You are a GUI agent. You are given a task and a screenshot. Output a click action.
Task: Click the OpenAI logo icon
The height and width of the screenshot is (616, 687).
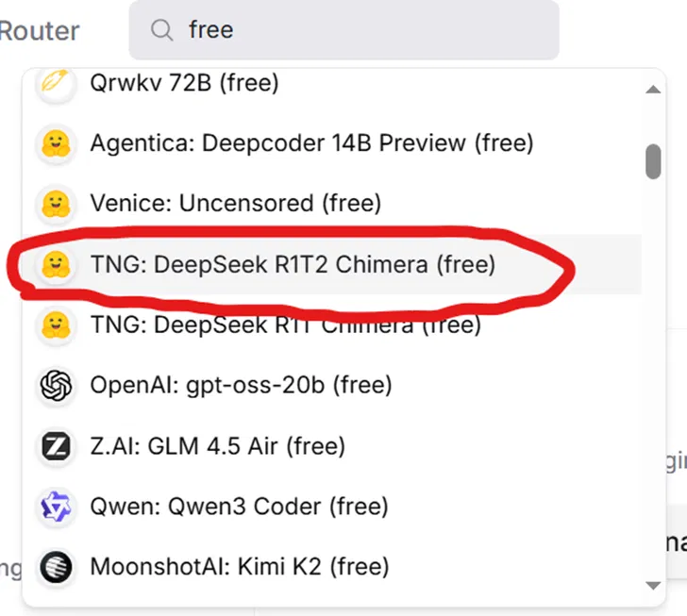pos(55,385)
